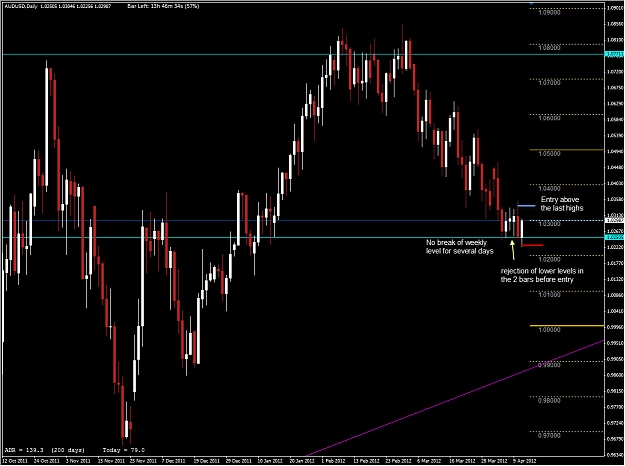This screenshot has height=466, width=625.
Task: Select the short blue entry line marker
Action: tap(526, 206)
